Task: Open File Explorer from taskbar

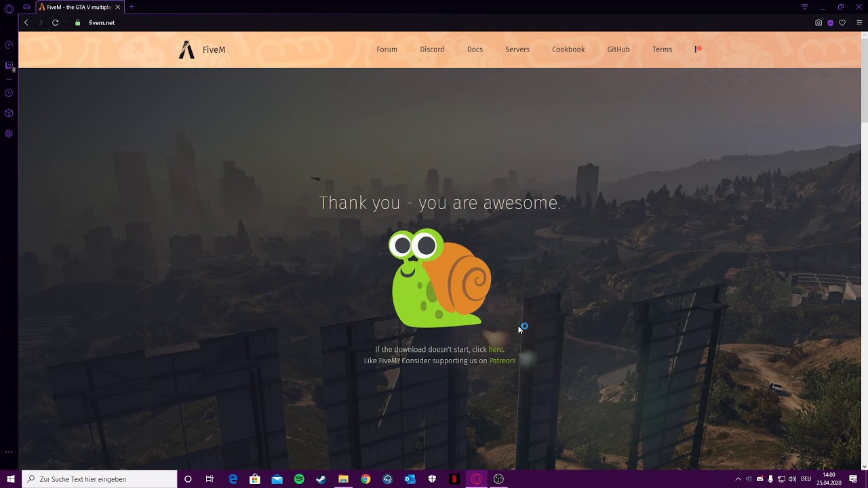Action: tap(343, 479)
